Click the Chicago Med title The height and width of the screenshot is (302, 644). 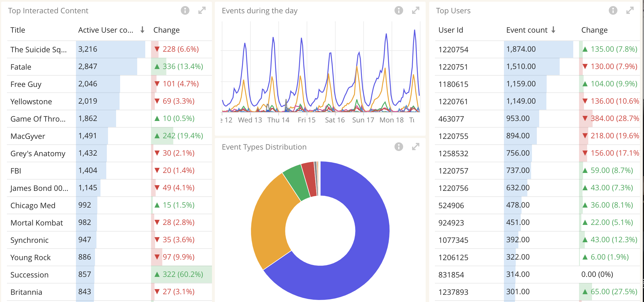(33, 206)
